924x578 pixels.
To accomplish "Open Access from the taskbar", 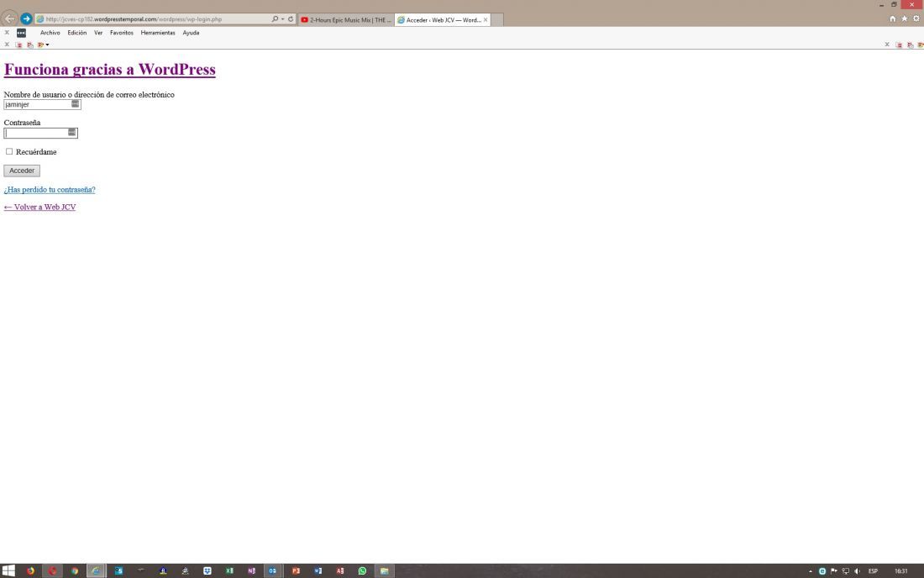I will tap(340, 570).
